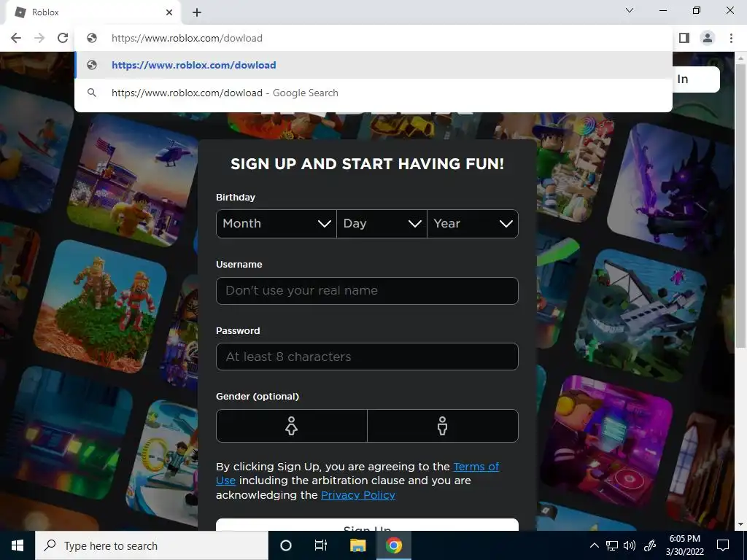This screenshot has height=560, width=747.
Task: Click the Chrome icon on the taskbar
Action: pos(393,545)
